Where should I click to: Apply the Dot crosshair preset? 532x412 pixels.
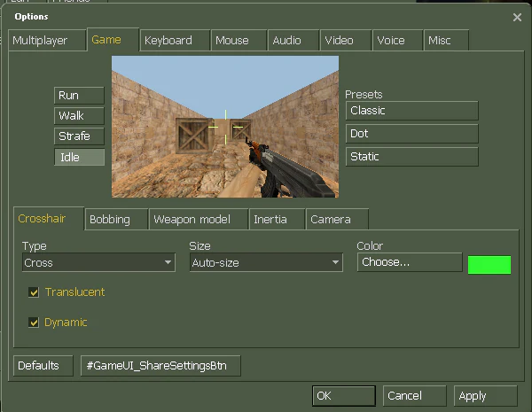tap(412, 134)
